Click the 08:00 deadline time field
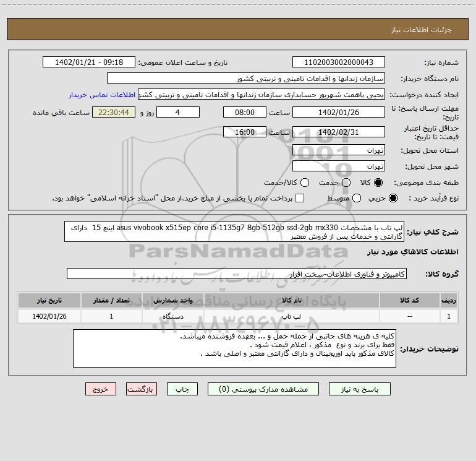The height and width of the screenshot is (461, 476). [245, 113]
